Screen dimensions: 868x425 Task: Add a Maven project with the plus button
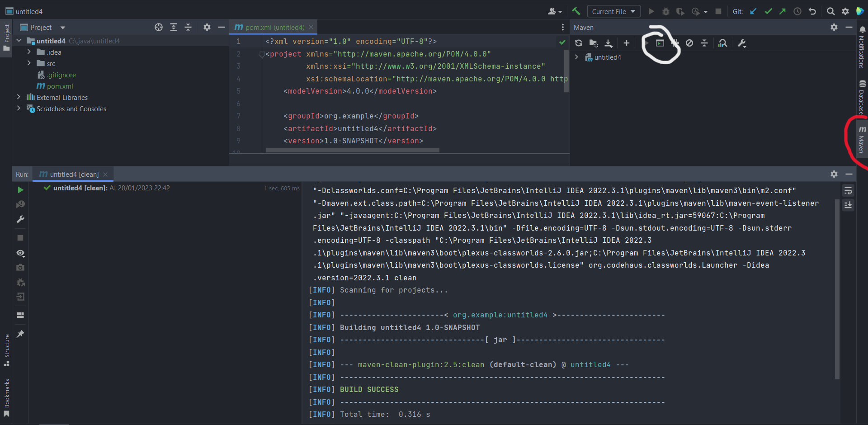[627, 43]
